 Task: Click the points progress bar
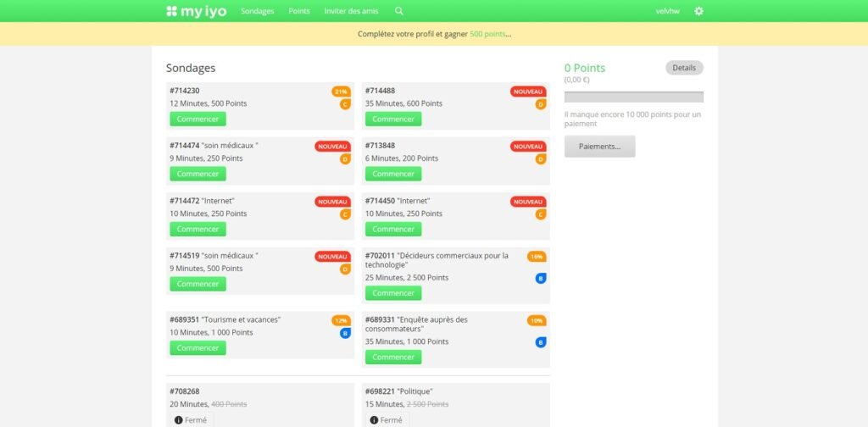633,97
